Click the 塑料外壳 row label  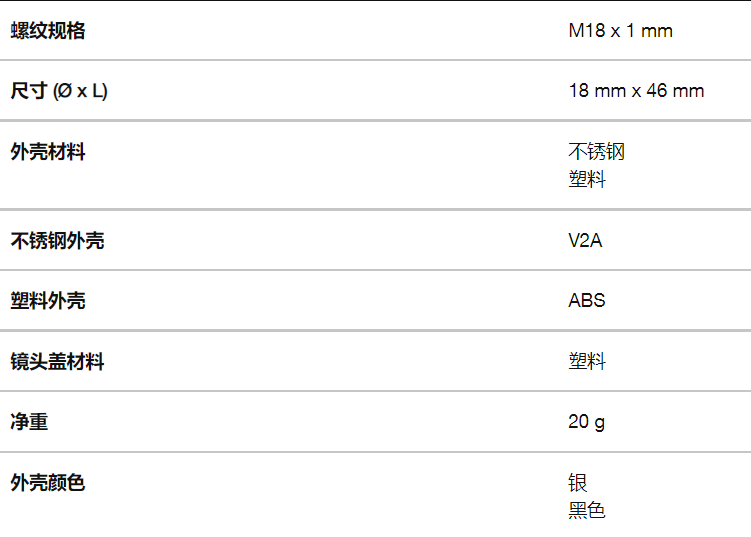(47, 301)
